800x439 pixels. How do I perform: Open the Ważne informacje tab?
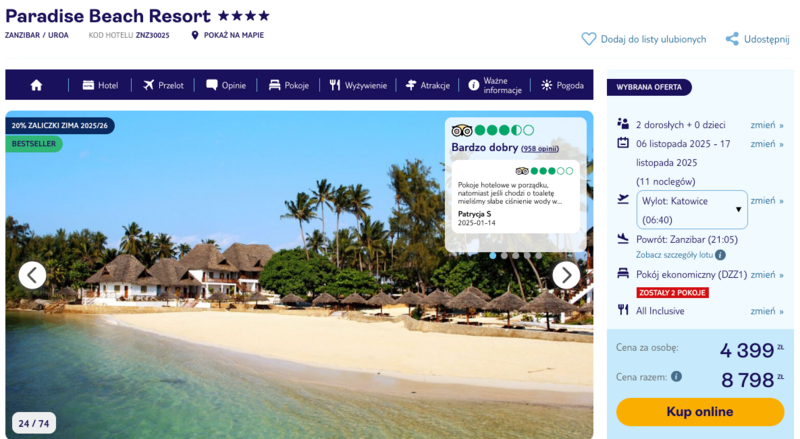(x=495, y=85)
